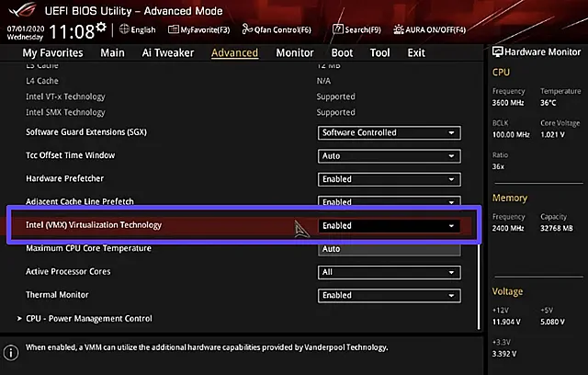Open Intel (VMX) Virtualization Technology dropdown
The image size is (588, 375).
(390, 226)
